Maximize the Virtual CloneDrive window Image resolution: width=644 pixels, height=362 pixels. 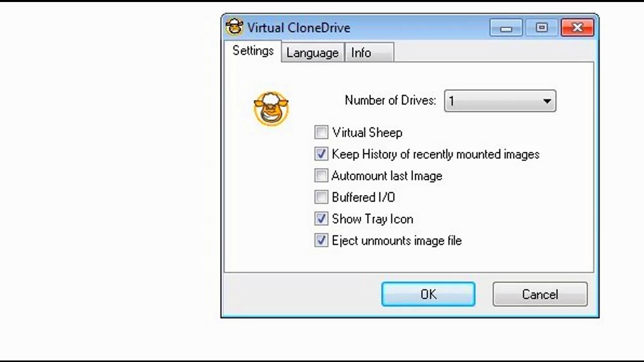(x=542, y=28)
